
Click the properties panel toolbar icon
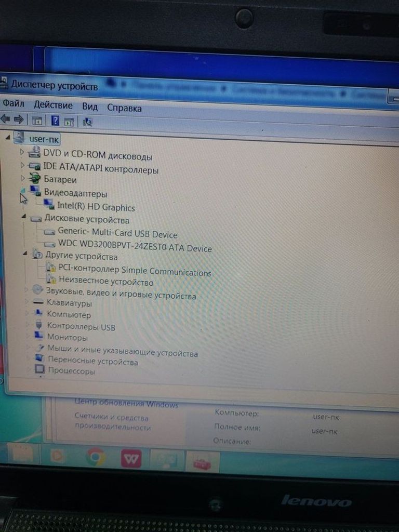[x=69, y=122]
